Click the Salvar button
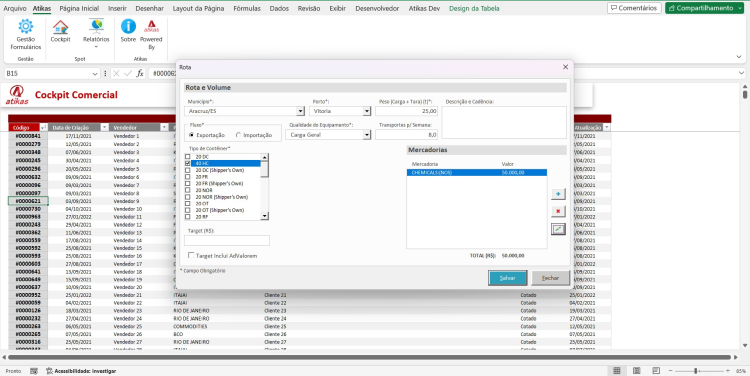750x376 pixels. tap(507, 278)
